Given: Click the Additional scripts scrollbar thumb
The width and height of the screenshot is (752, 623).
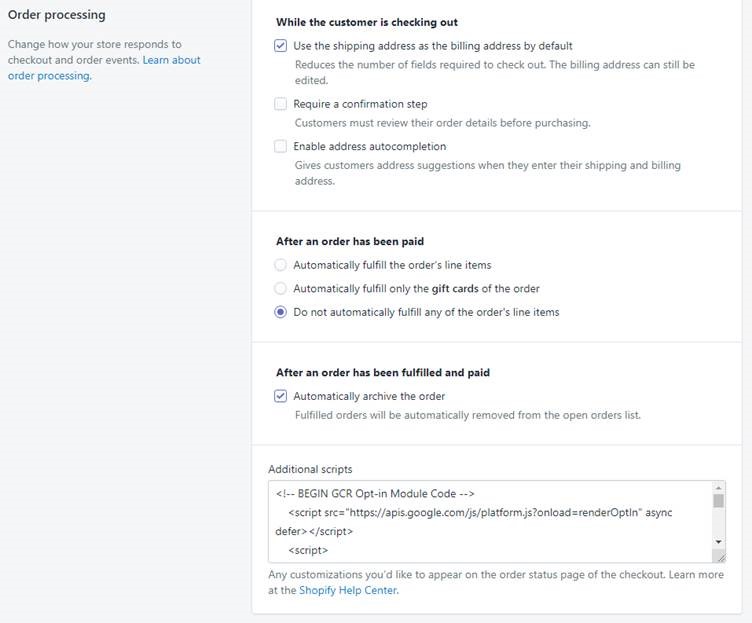Looking at the screenshot, I should tap(718, 501).
